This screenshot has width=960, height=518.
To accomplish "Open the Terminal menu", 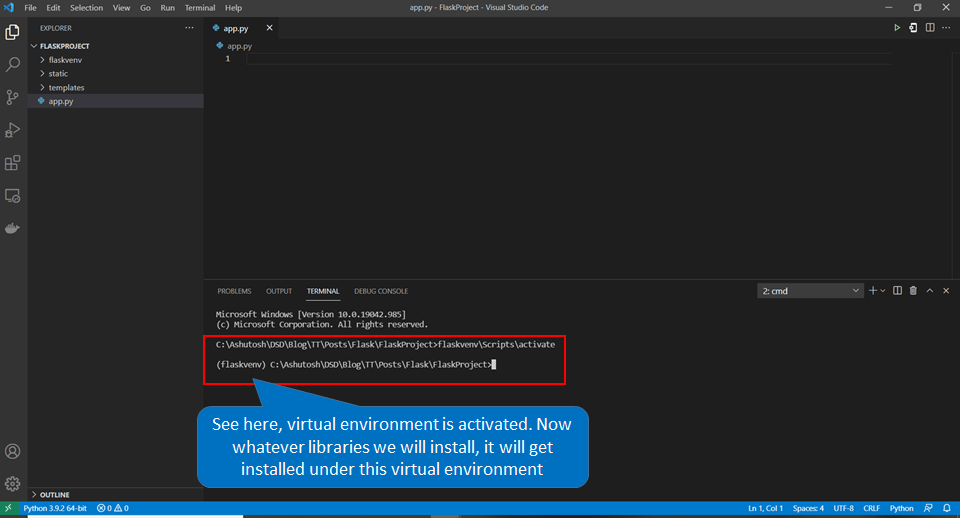I will click(199, 7).
